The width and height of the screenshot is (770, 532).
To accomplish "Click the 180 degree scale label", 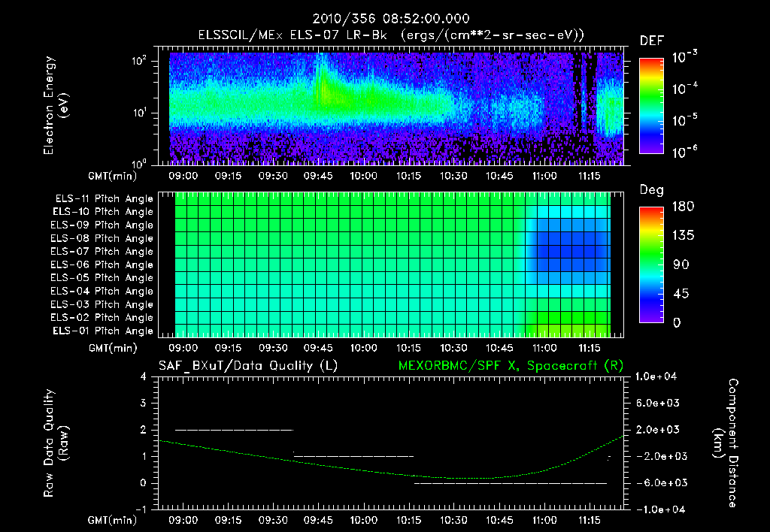I will click(683, 206).
